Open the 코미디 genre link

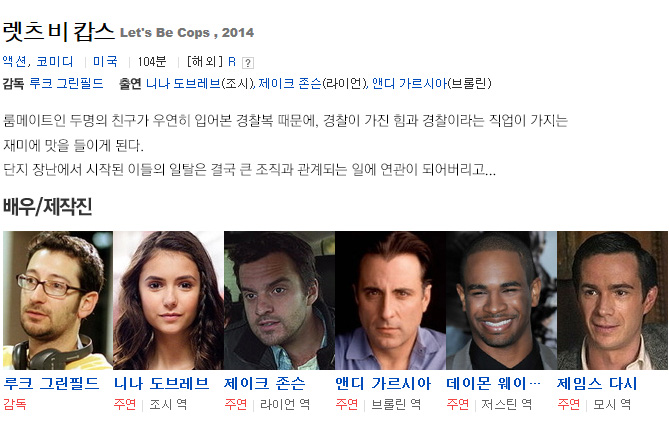(x=55, y=61)
